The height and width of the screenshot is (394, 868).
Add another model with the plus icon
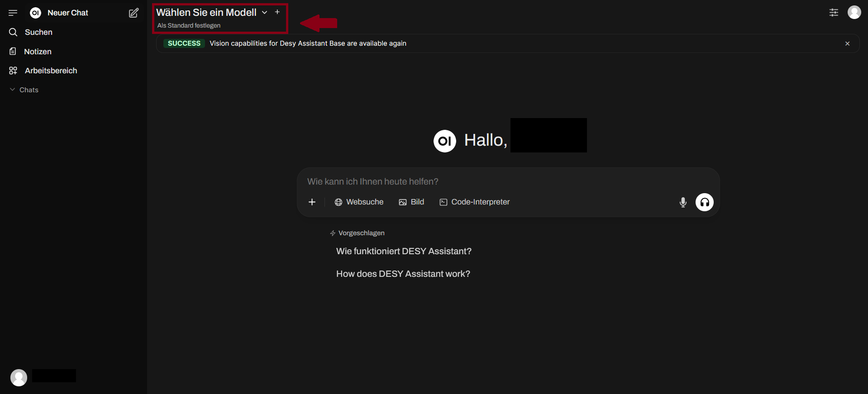pos(277,12)
